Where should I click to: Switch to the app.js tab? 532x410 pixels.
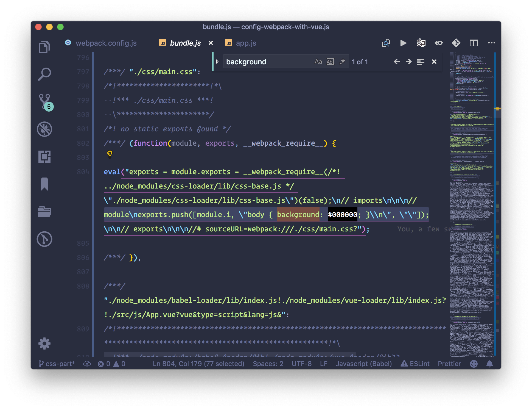tap(246, 43)
